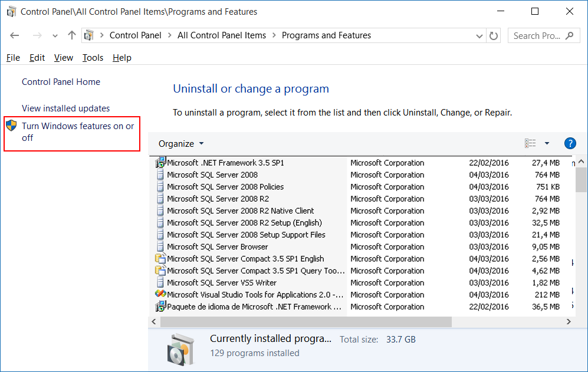Open Control Panel Home link
This screenshot has width=588, height=372.
coord(61,82)
